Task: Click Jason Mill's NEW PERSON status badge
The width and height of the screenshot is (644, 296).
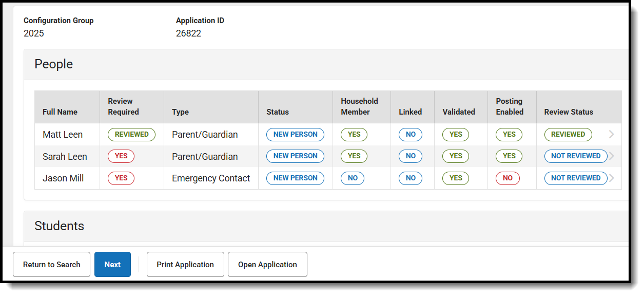Action: tap(295, 178)
